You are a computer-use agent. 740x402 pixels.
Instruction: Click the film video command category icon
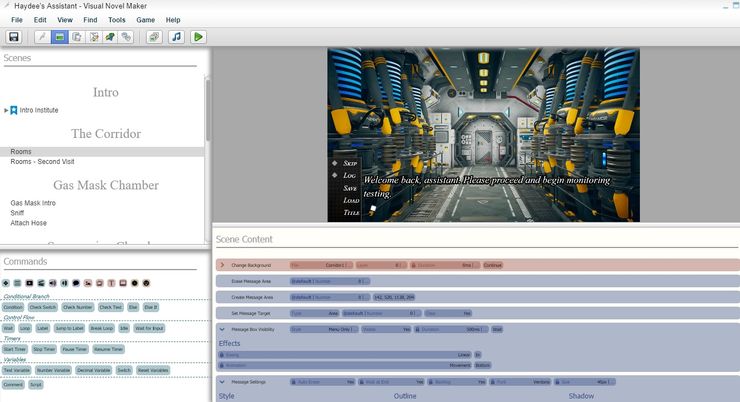29,284
